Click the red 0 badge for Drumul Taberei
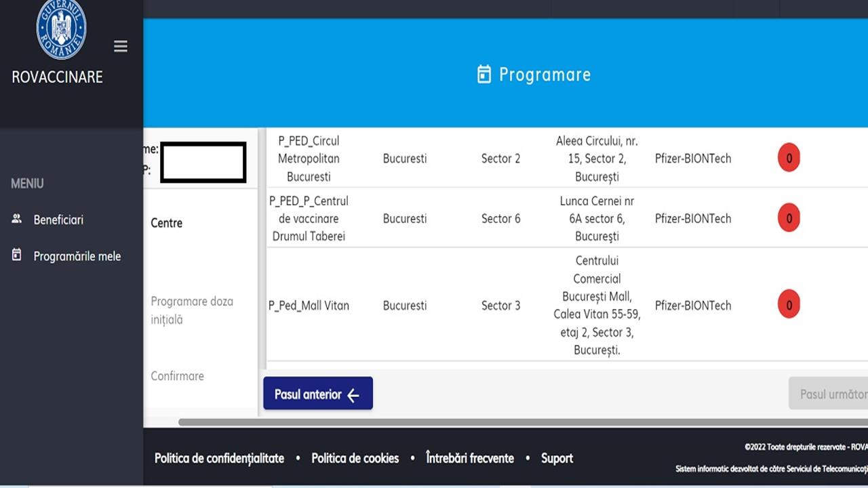This screenshot has width=868, height=488. [x=789, y=218]
